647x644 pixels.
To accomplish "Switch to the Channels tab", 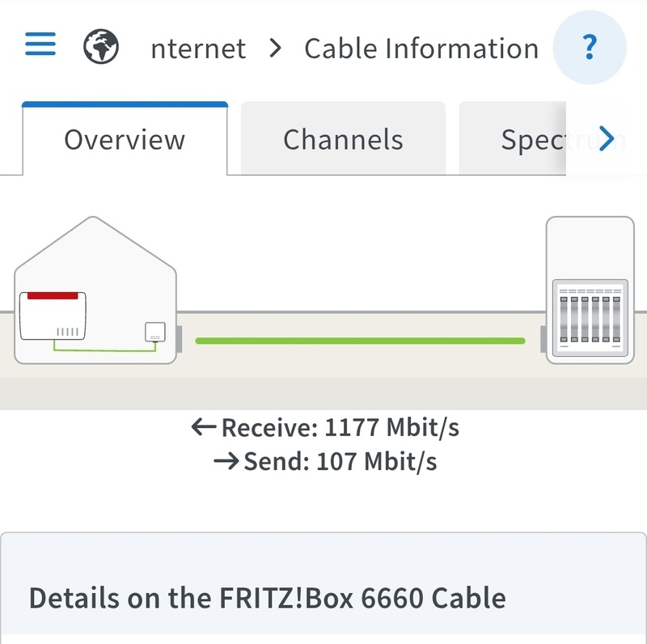I will point(343,138).
